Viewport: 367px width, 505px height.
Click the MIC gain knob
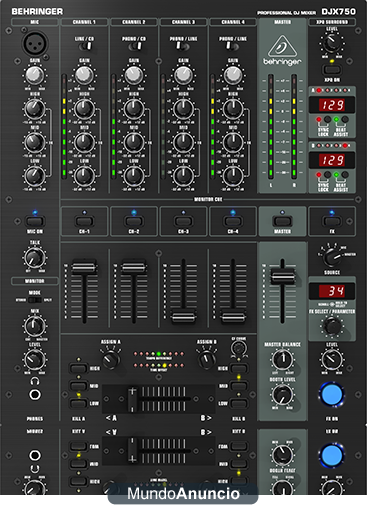click(35, 76)
